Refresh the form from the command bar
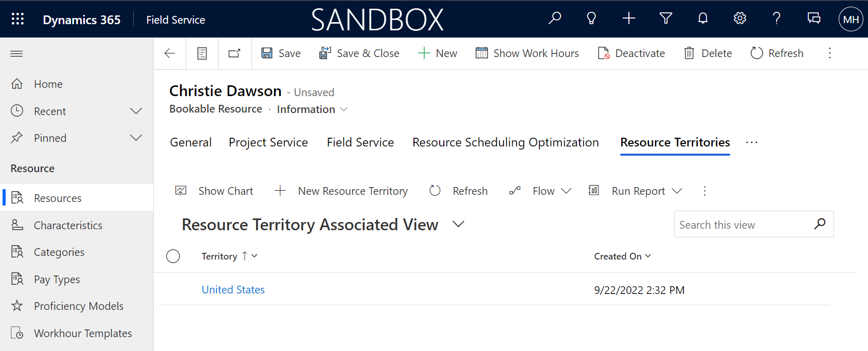Viewport: 868px width, 351px height. pos(777,53)
